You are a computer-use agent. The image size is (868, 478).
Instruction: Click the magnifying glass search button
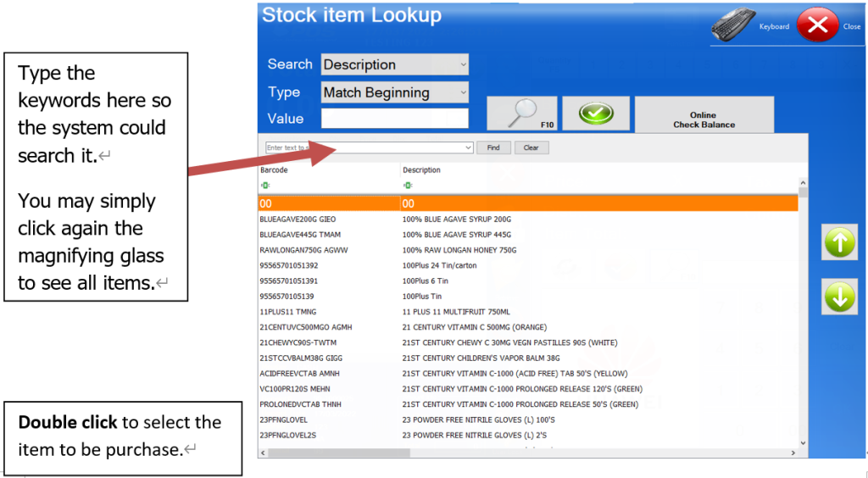520,114
